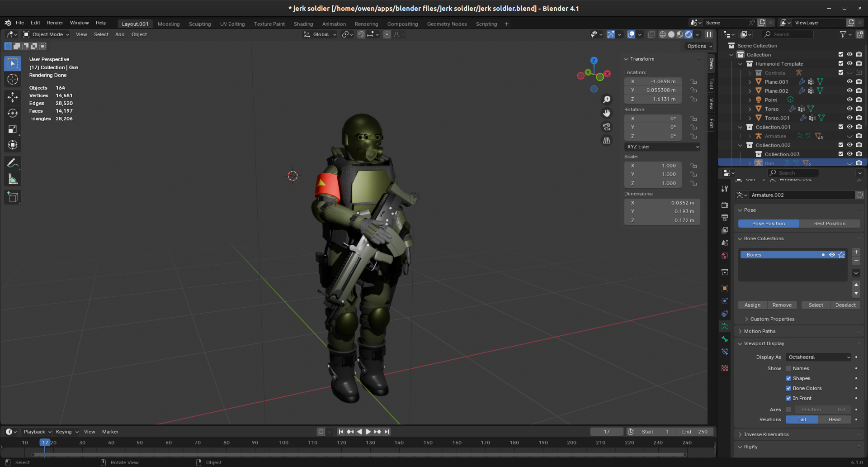Set Relations to Head
This screenshot has width=868, height=467.
click(835, 419)
